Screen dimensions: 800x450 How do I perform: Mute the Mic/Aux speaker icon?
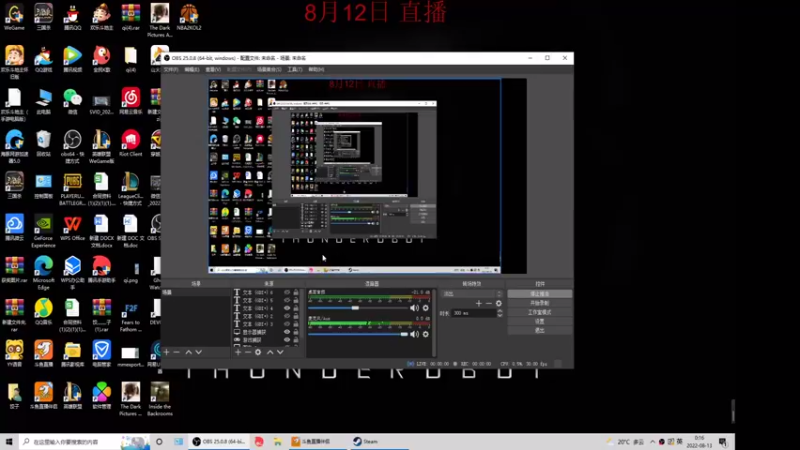[x=414, y=334]
